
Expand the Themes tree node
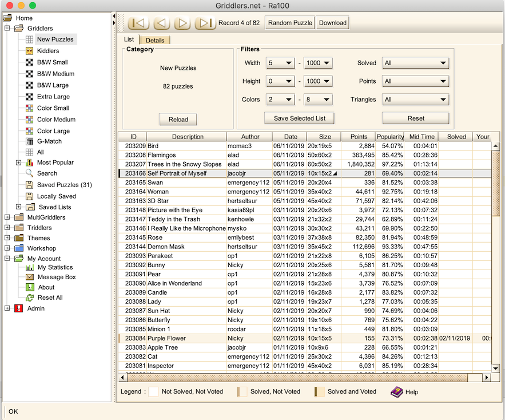point(7,238)
